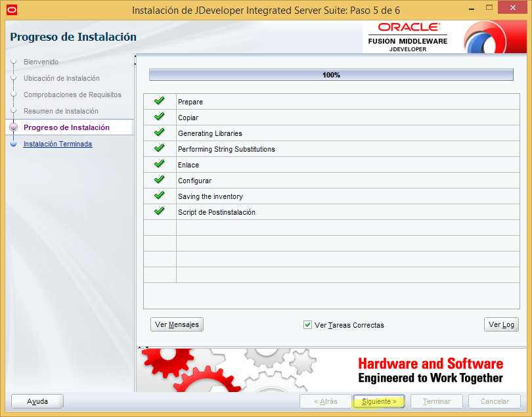This screenshot has width=532, height=417.
Task: Select the checkmark beside Configurar
Action: tap(160, 181)
